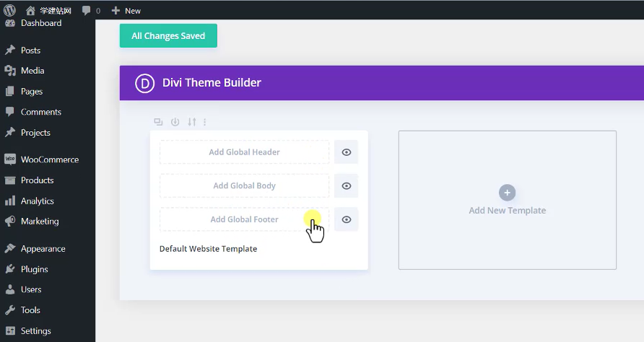Go to Appearance in the sidebar

[x=43, y=249]
